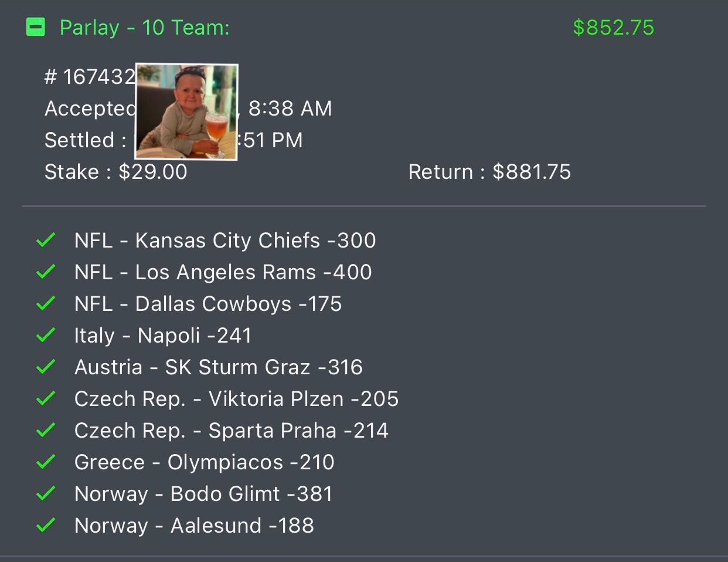The image size is (728, 562).
Task: Click the checkmark next to Los Angeles Rams
Action: (x=46, y=272)
